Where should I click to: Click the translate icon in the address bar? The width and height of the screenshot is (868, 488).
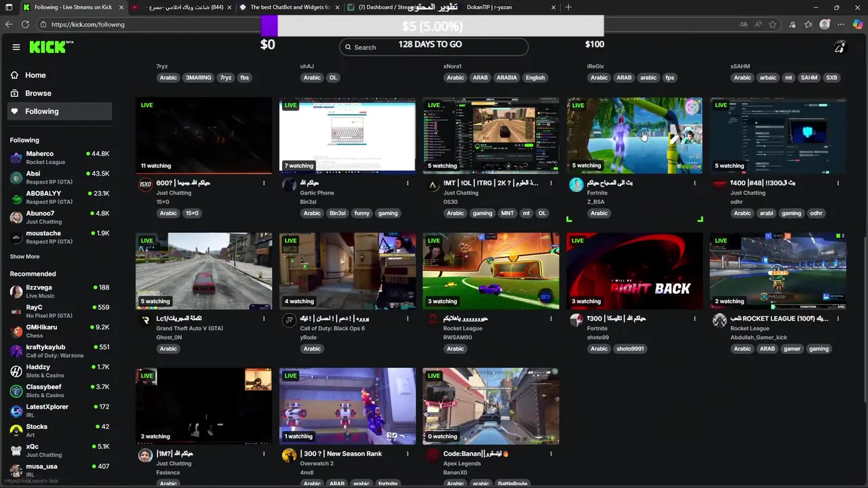[743, 24]
